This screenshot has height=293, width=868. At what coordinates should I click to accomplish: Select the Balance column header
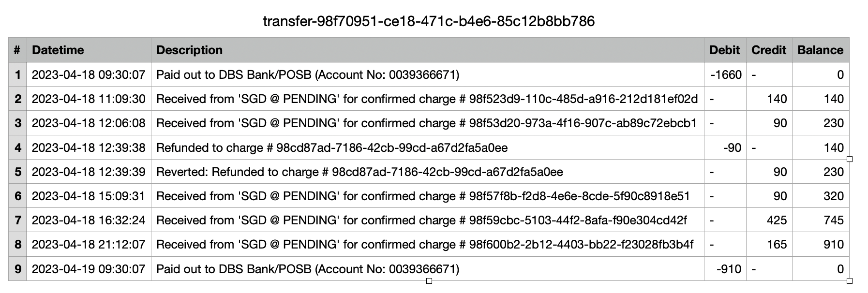coord(821,50)
